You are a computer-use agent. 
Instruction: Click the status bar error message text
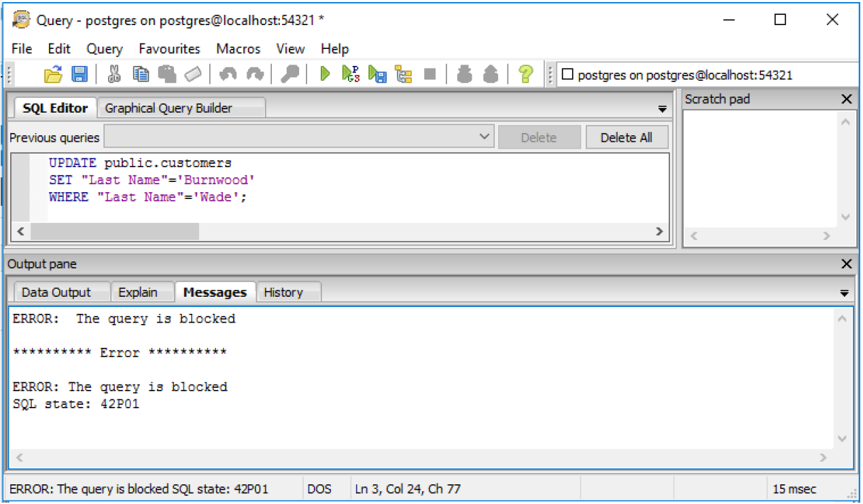pos(139,489)
